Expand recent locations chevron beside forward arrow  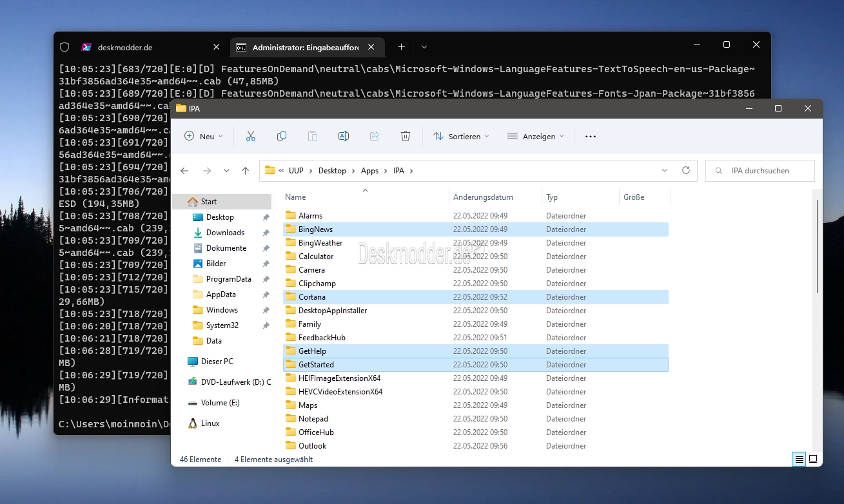[x=226, y=171]
